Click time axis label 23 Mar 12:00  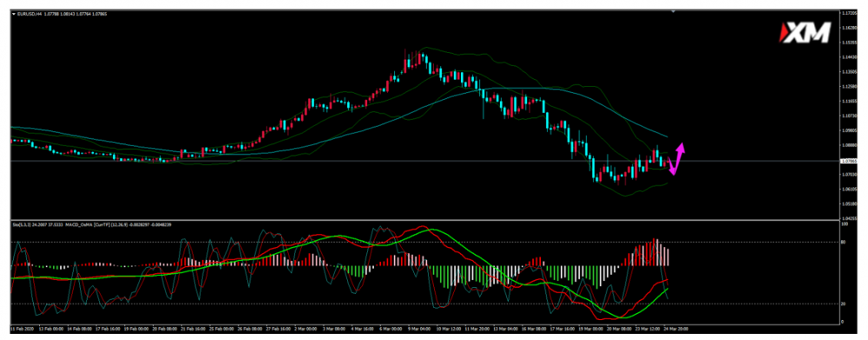click(648, 329)
